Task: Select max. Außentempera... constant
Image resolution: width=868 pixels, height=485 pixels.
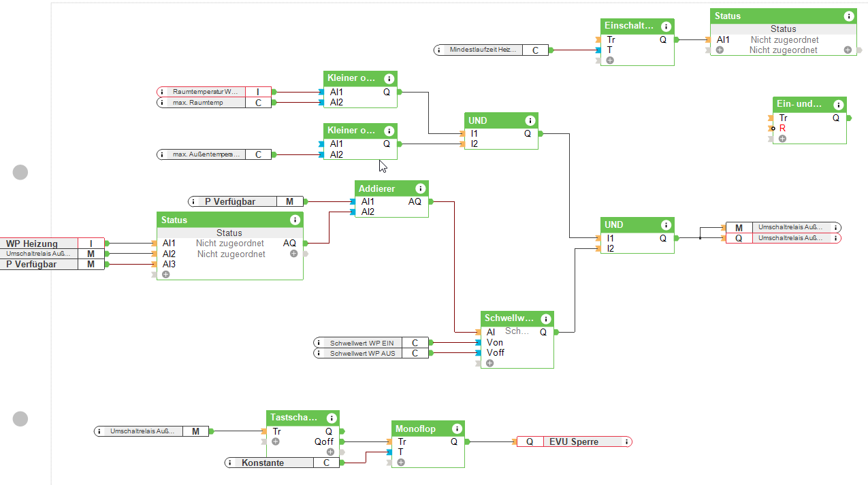Action: [x=214, y=154]
